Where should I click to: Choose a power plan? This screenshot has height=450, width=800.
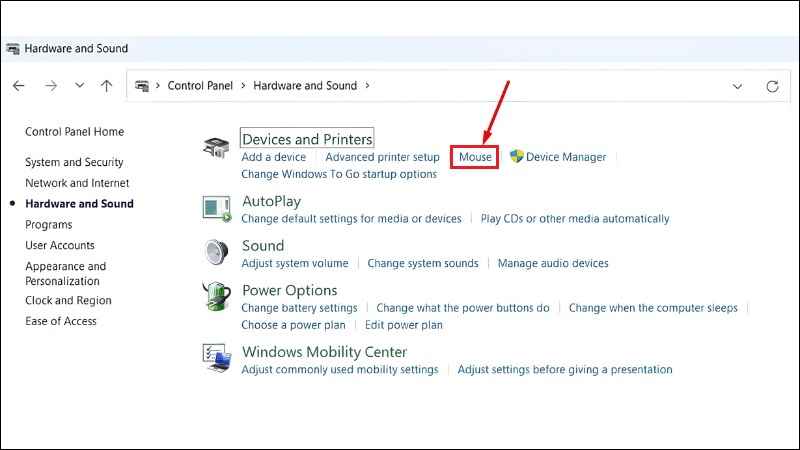293,325
